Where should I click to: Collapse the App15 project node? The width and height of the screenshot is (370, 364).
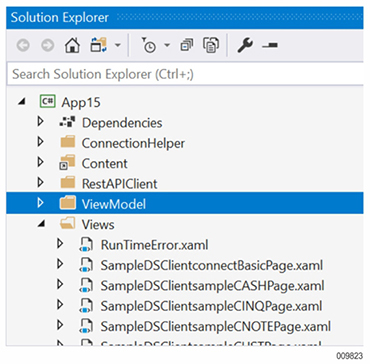click(x=22, y=102)
